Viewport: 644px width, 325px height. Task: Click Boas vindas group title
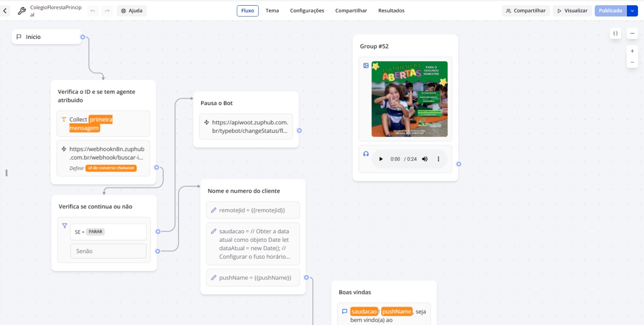[355, 292]
